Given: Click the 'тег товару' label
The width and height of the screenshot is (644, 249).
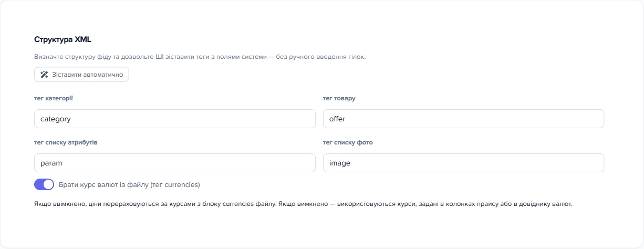Looking at the screenshot, I should pyautogui.click(x=339, y=99).
